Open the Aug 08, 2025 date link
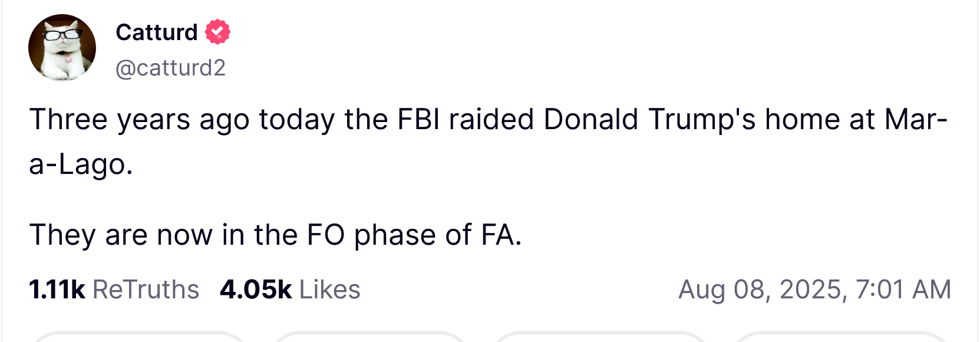Image resolution: width=980 pixels, height=342 pixels. click(762, 290)
